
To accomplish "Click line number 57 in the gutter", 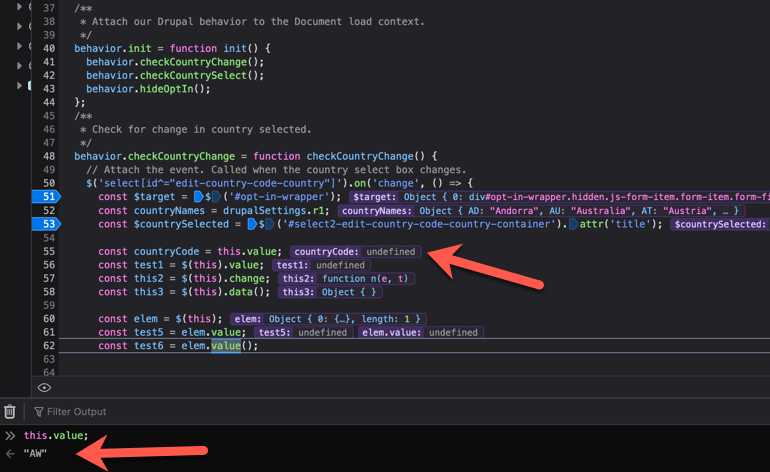I will (x=49, y=278).
